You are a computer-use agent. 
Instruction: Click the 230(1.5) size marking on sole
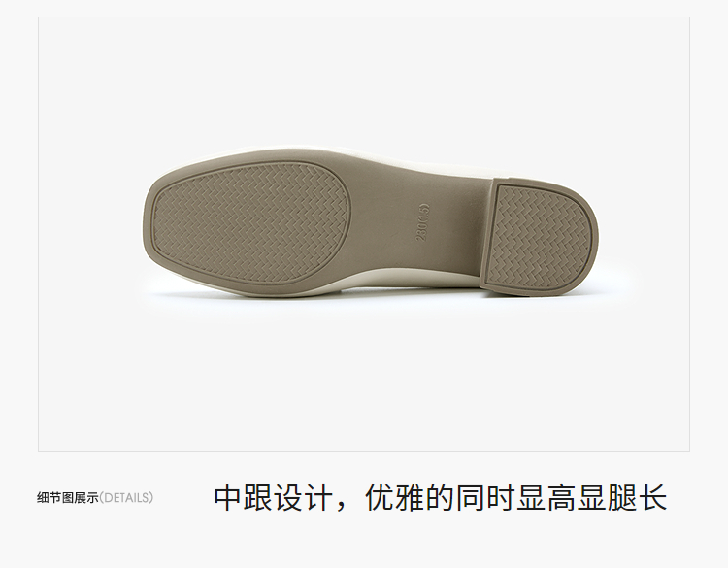(x=423, y=222)
